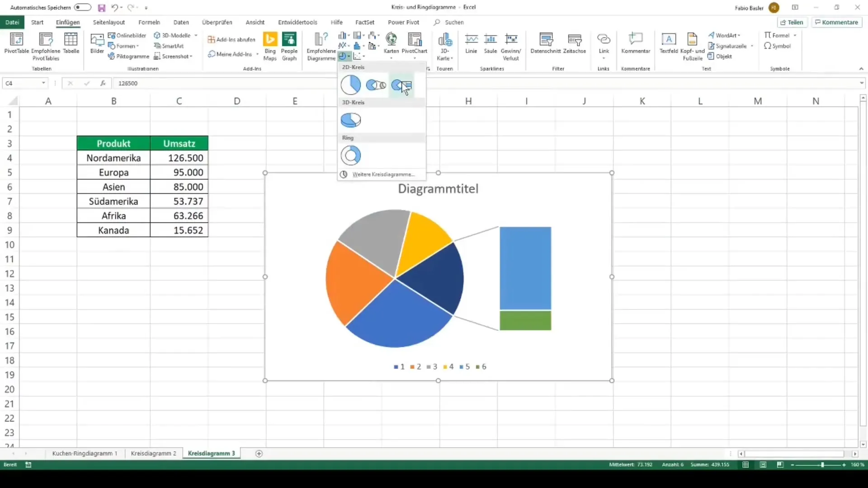
Task: Switch to the Start ribbon tab
Action: [37, 22]
